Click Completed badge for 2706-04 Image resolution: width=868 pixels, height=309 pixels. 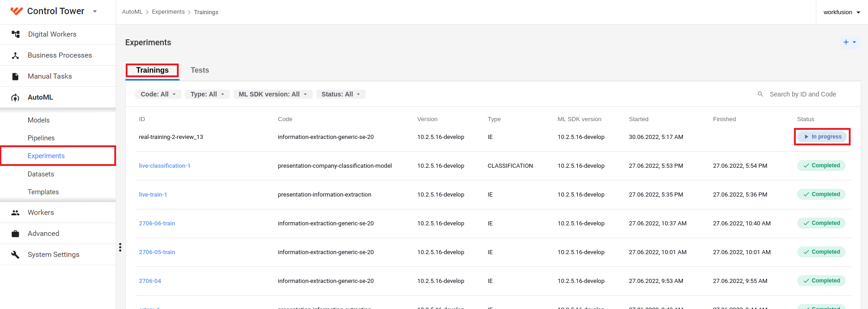pos(821,281)
